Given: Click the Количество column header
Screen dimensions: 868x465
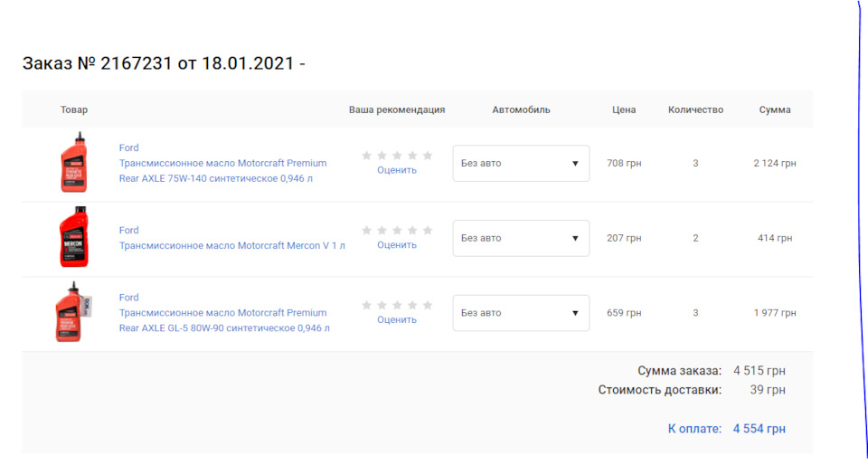Looking at the screenshot, I should [696, 109].
